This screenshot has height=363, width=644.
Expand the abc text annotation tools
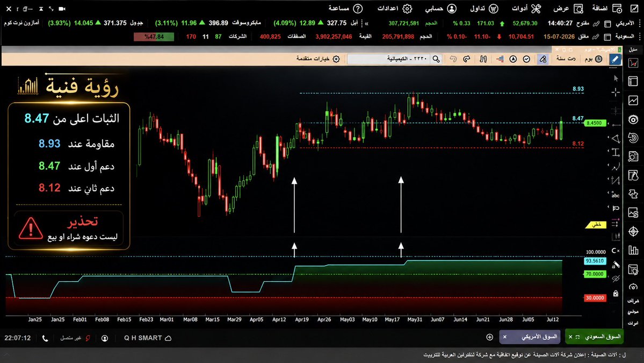[615, 195]
